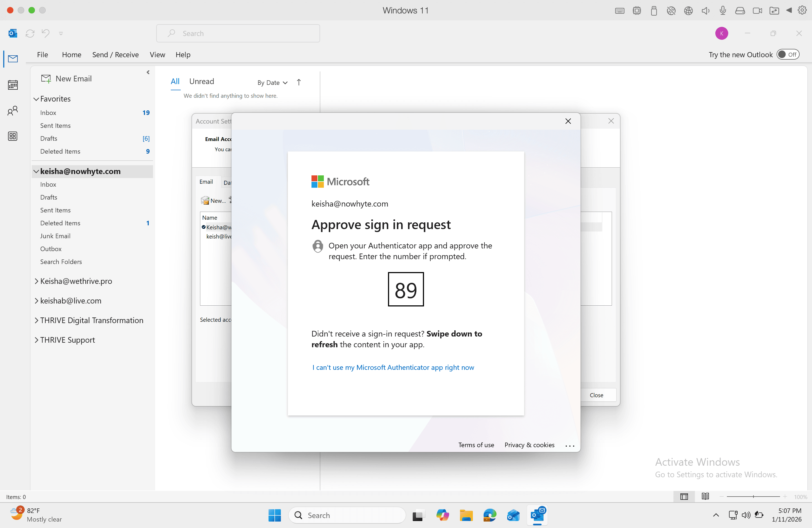Viewport: 812px width, 528px height.
Task: Click the Outlook search box
Action: [x=238, y=34]
